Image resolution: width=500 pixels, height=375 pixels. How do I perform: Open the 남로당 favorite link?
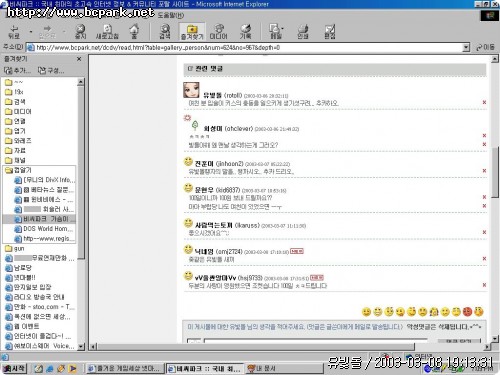point(19,268)
